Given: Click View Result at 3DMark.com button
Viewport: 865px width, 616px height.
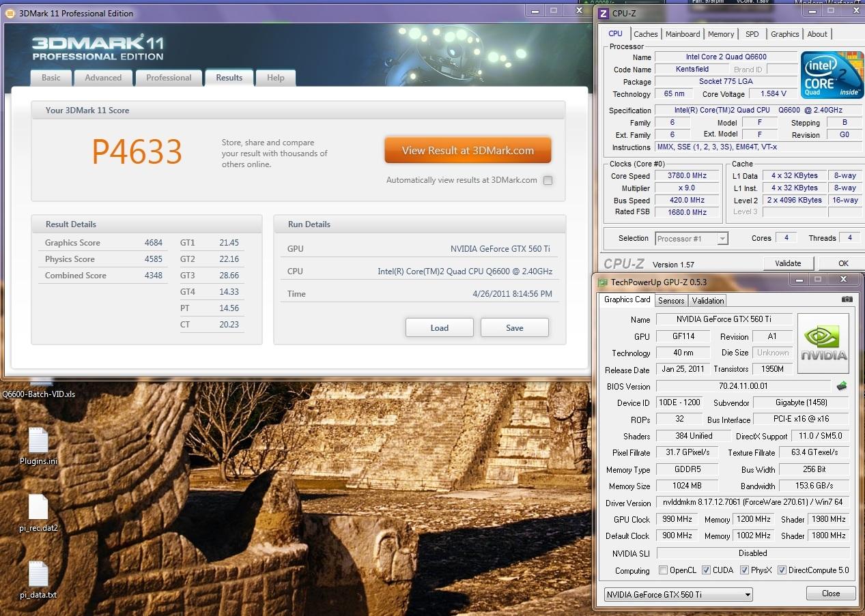Looking at the screenshot, I should (468, 151).
